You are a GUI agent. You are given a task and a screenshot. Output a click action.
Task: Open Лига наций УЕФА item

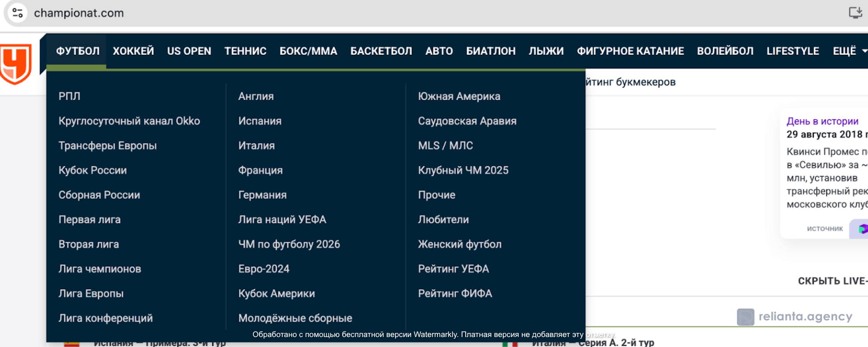click(282, 220)
